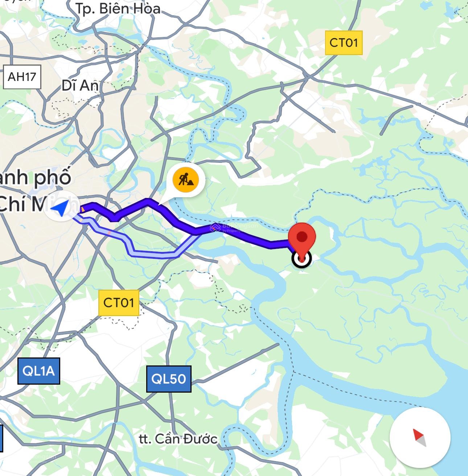Select the yellow CT01 badge near bottom left
468x476 pixels.
point(119,302)
